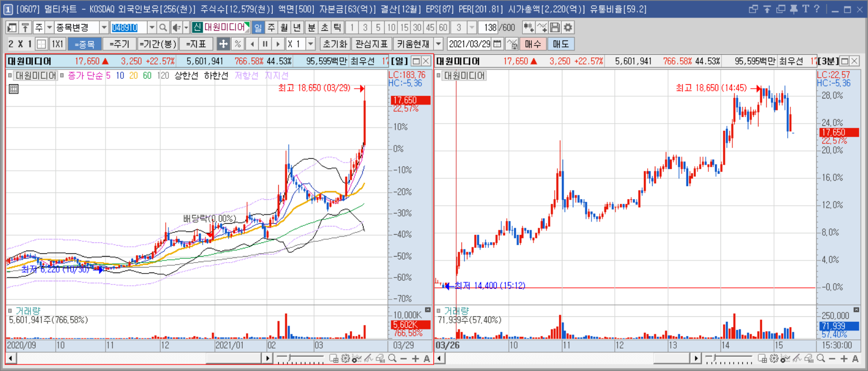Click the 매수 buy button
This screenshot has height=371, width=868.
pyautogui.click(x=533, y=44)
